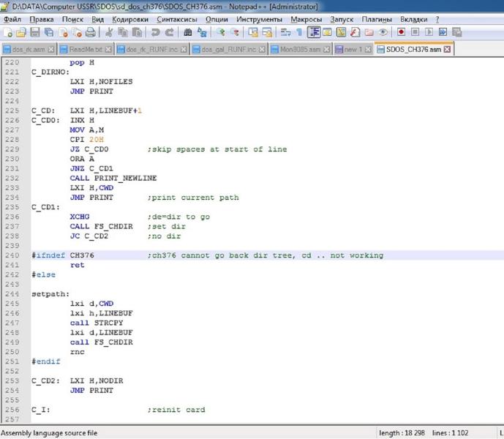Open the Синтаксисы menu
Screen dimensions: 504x439
pyautogui.click(x=176, y=19)
